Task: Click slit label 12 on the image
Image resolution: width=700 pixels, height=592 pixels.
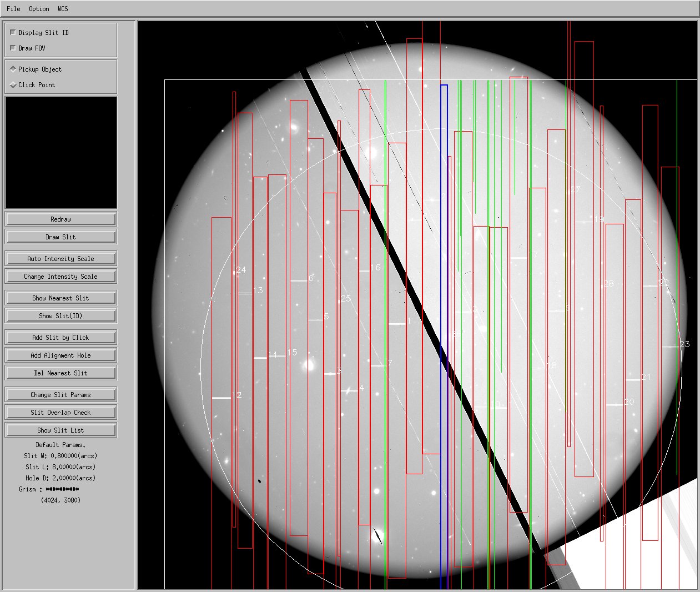Action: (237, 395)
